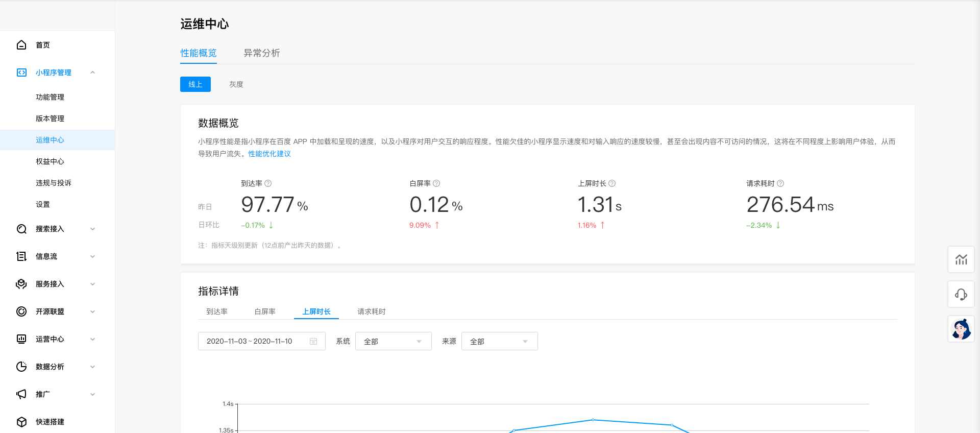The width and height of the screenshot is (980, 433).
Task: Open the 系统 dropdown
Action: tap(393, 341)
